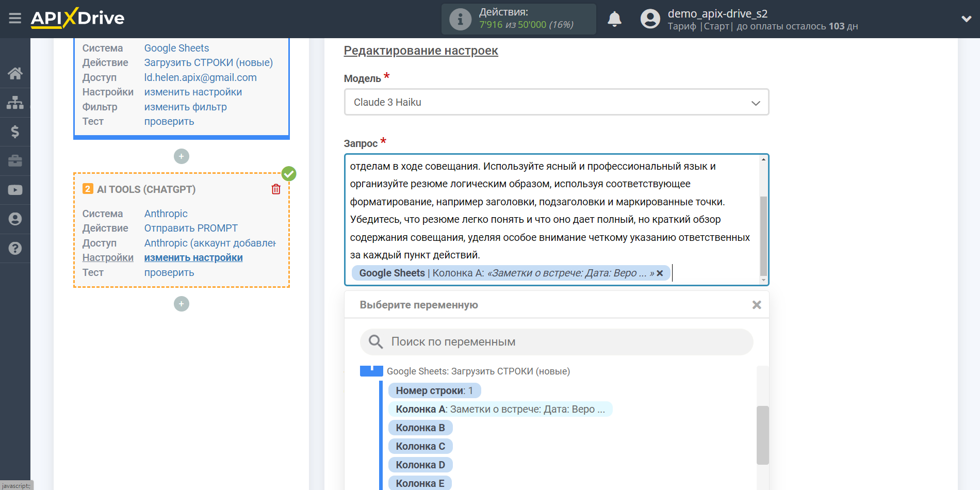The width and height of the screenshot is (980, 490).
Task: Click the 'Поиск по переменным' search field
Action: [557, 342]
